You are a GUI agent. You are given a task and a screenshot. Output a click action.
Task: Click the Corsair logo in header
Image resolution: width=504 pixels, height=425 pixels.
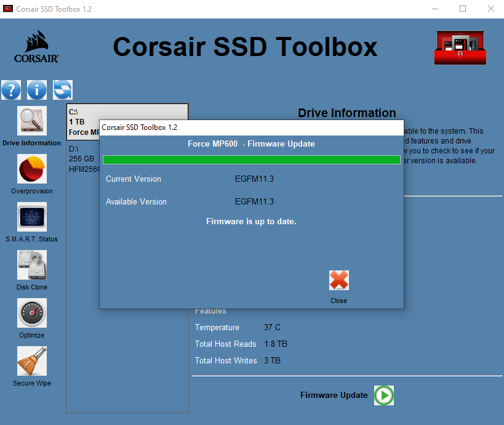36,47
